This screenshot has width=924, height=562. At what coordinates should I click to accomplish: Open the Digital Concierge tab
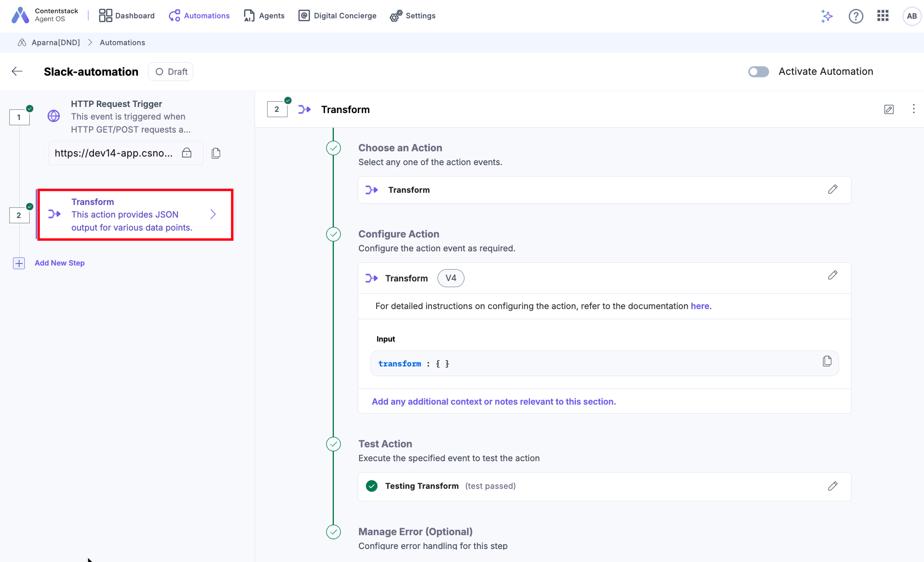337,16
